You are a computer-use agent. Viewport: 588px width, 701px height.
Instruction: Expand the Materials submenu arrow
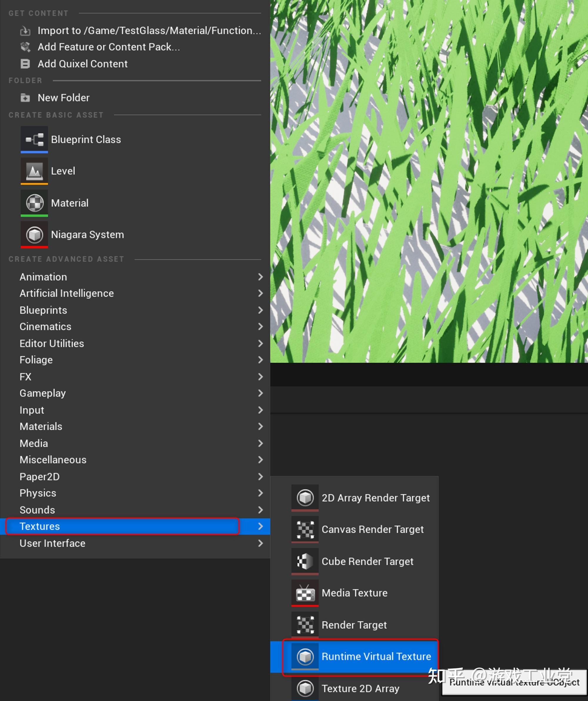pyautogui.click(x=260, y=426)
